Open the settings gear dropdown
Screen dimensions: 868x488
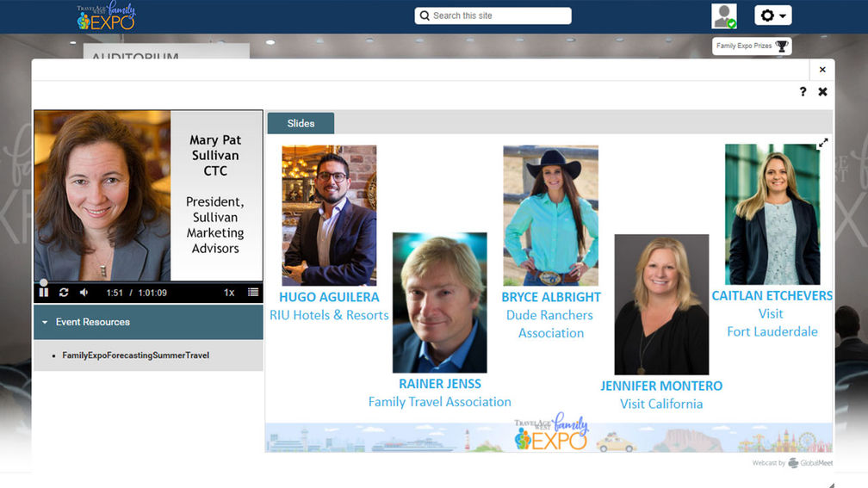click(x=772, y=15)
